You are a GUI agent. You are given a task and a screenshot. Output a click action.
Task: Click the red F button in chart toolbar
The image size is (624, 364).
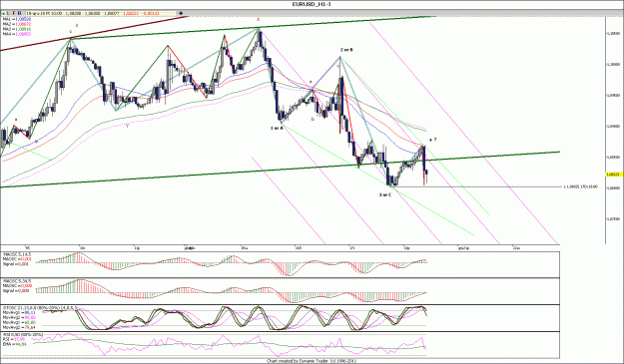14,13
